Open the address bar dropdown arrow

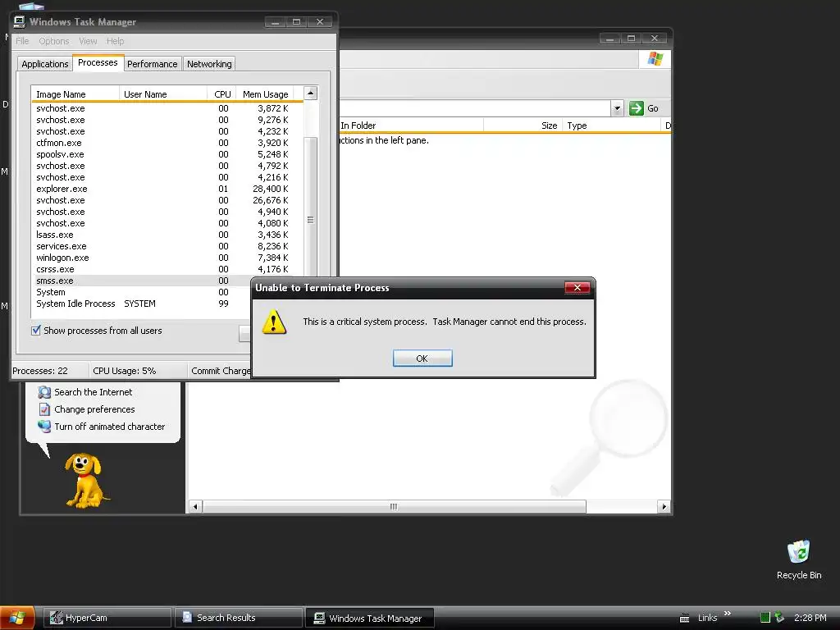(617, 108)
